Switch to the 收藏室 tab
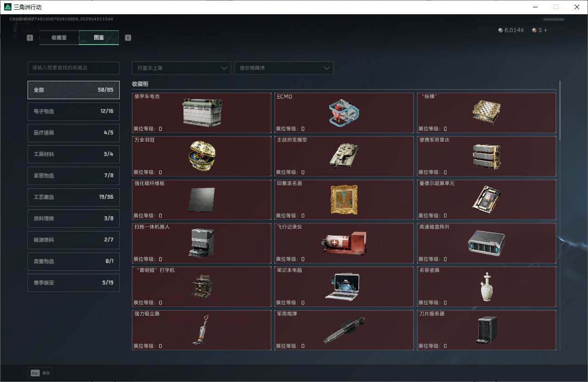The height and width of the screenshot is (382, 588). coord(59,38)
